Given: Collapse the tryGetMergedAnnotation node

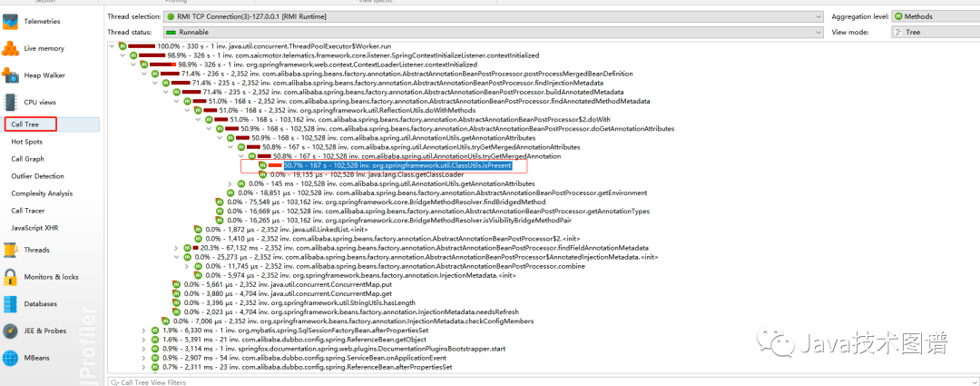Looking at the screenshot, I should click(x=241, y=156).
